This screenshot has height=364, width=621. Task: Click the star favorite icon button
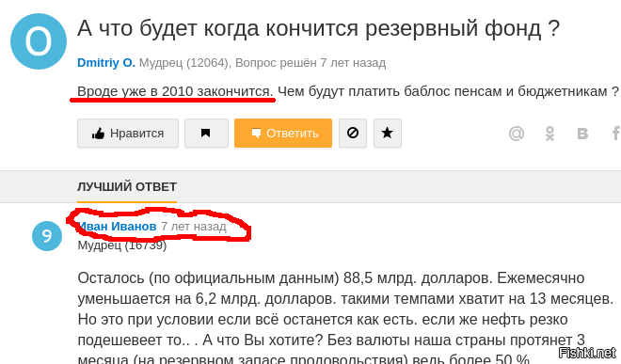pos(388,133)
